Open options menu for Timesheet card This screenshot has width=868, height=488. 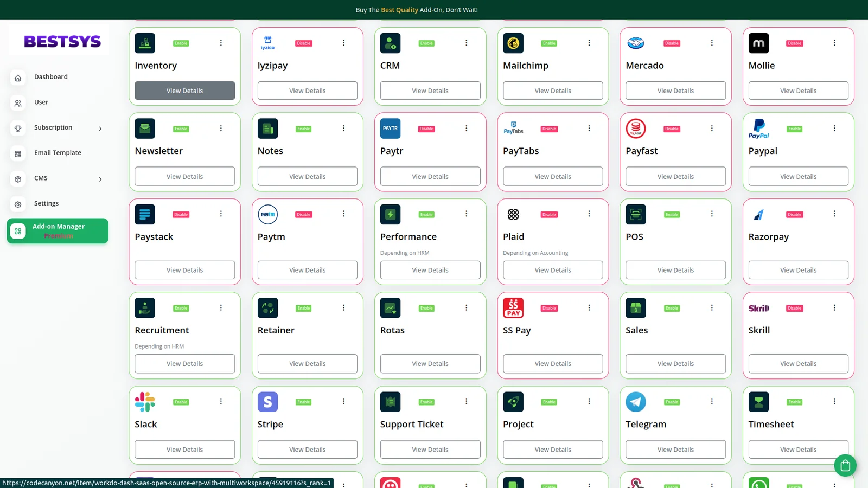coord(834,401)
